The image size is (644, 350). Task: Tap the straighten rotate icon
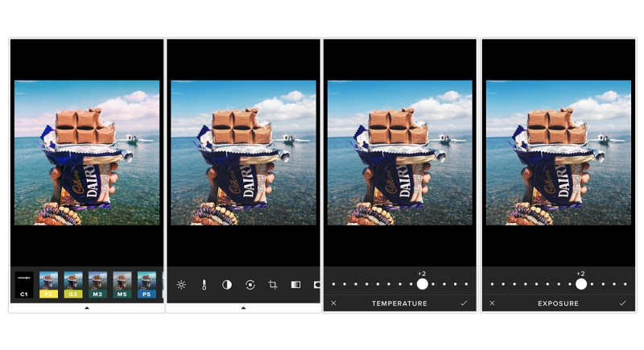250,285
